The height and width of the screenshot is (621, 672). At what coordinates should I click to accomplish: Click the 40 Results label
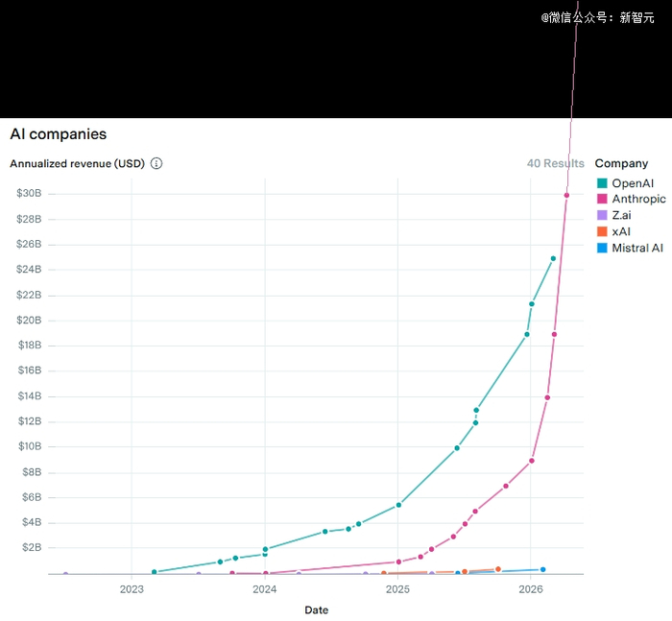click(556, 163)
